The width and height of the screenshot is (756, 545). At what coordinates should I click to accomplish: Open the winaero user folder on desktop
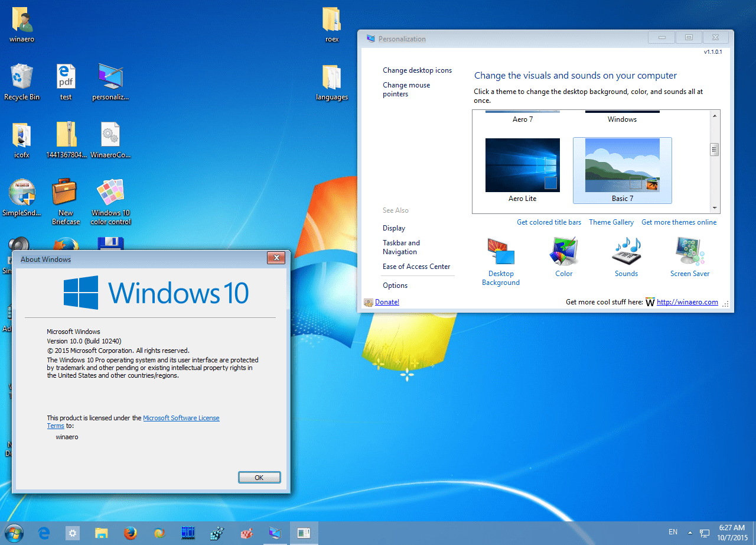click(22, 20)
